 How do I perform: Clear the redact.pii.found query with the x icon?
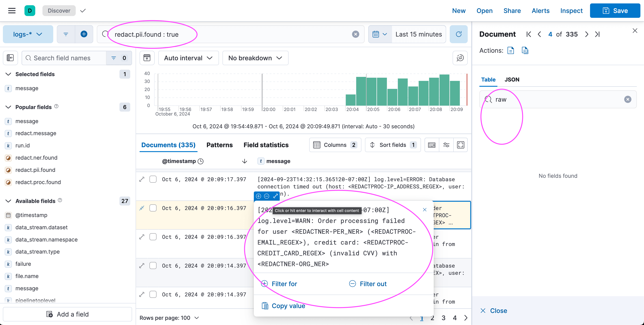pyautogui.click(x=355, y=34)
